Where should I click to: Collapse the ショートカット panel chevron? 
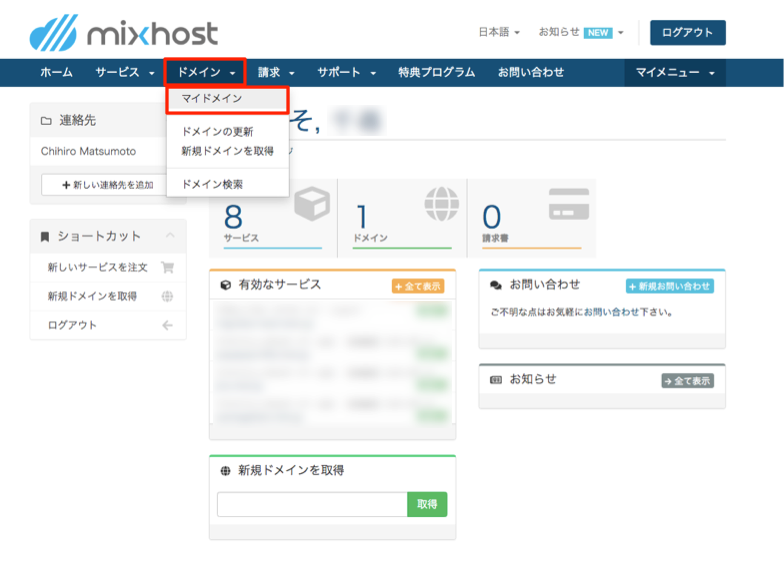[x=169, y=236]
